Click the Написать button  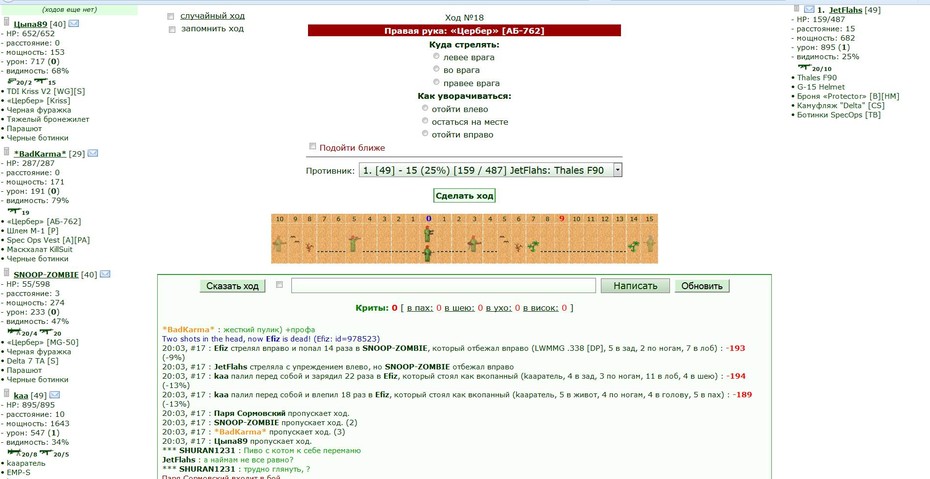click(x=635, y=286)
